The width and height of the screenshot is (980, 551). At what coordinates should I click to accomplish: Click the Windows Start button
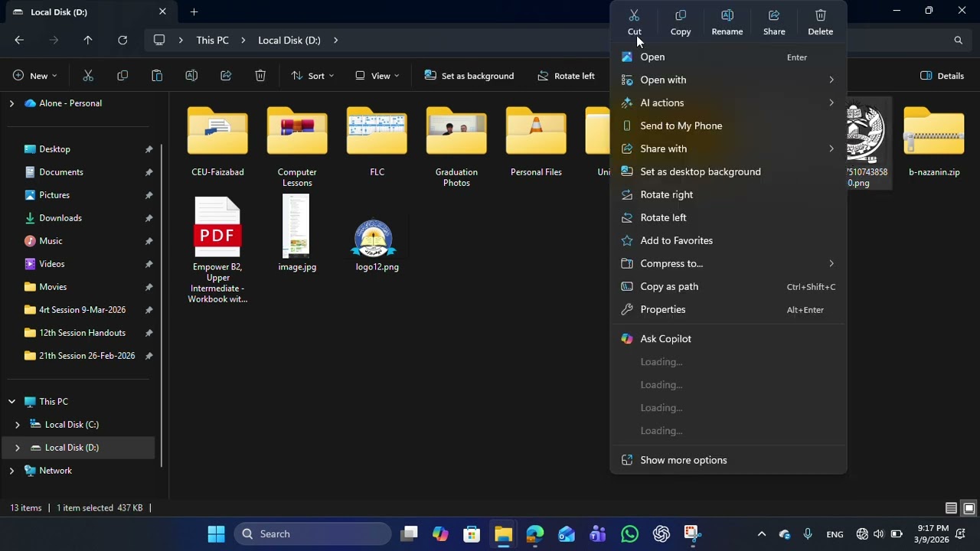pos(216,533)
